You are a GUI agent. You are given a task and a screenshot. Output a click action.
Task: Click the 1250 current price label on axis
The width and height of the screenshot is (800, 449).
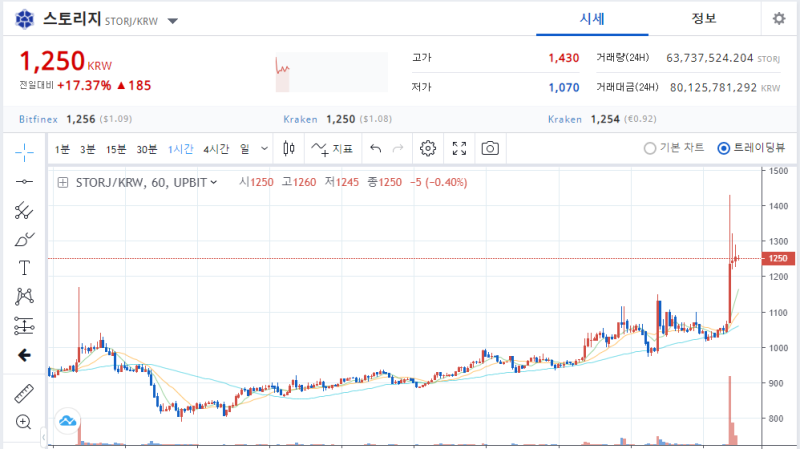click(778, 258)
